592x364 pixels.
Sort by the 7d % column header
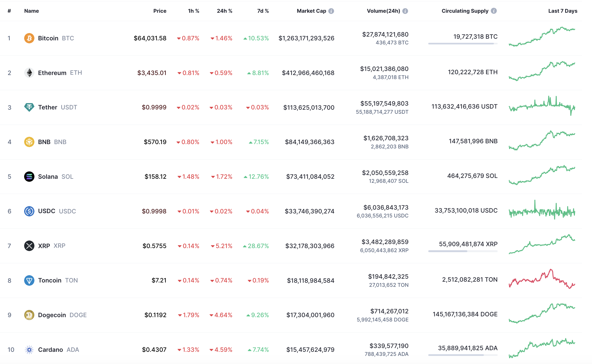point(263,11)
